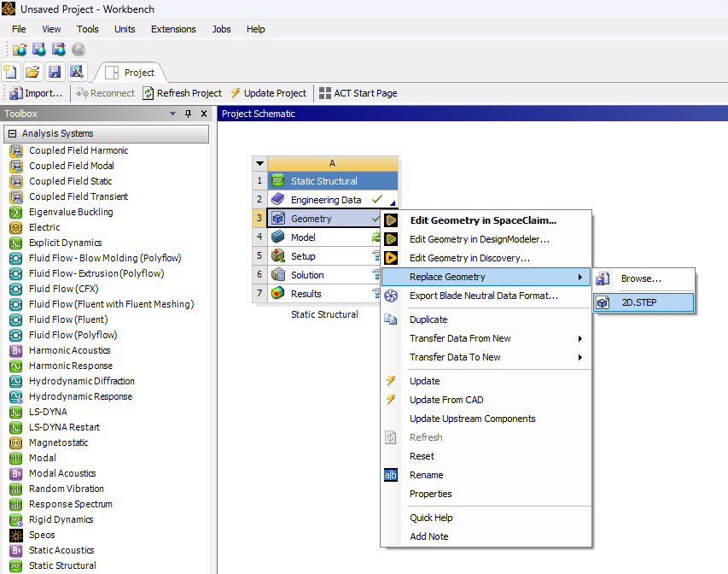Open system A header dropdown arrow

tap(259, 163)
